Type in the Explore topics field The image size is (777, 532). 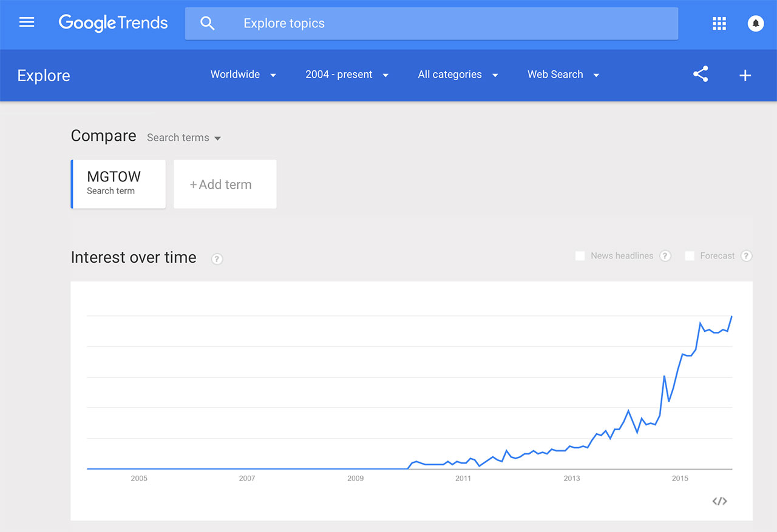point(455,24)
